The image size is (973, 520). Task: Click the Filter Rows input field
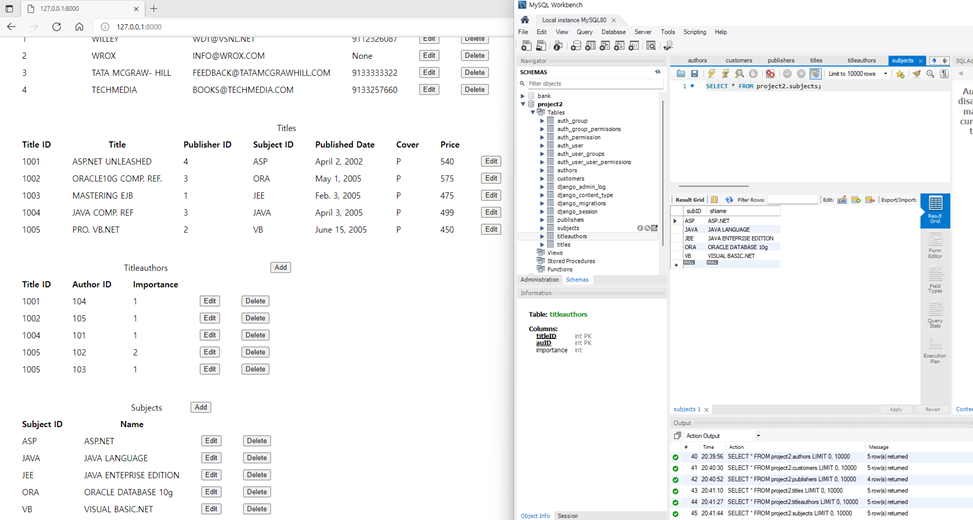pos(793,200)
